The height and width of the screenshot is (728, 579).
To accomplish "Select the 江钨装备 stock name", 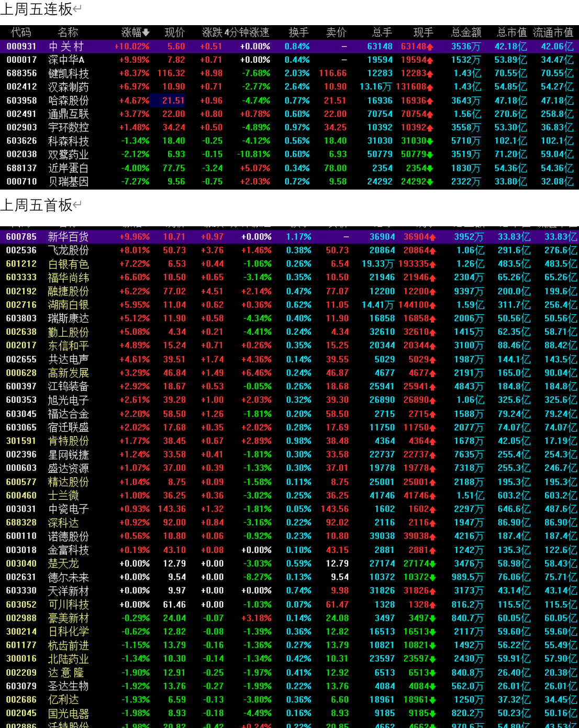I will [x=69, y=387].
